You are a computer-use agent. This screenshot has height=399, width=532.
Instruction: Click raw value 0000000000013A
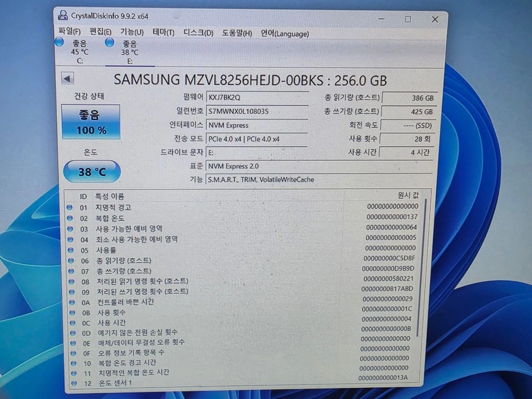[x=383, y=378]
